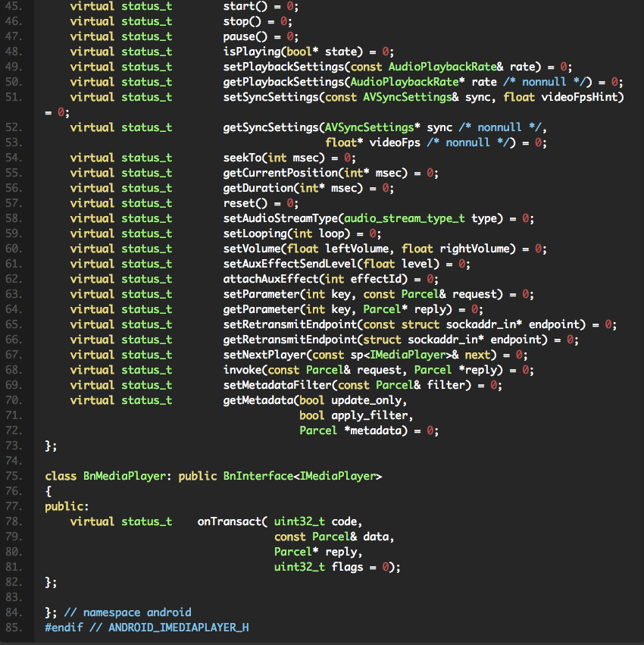Click setAuxEffectSendLevel method name
This screenshot has height=645, width=644.
[290, 264]
